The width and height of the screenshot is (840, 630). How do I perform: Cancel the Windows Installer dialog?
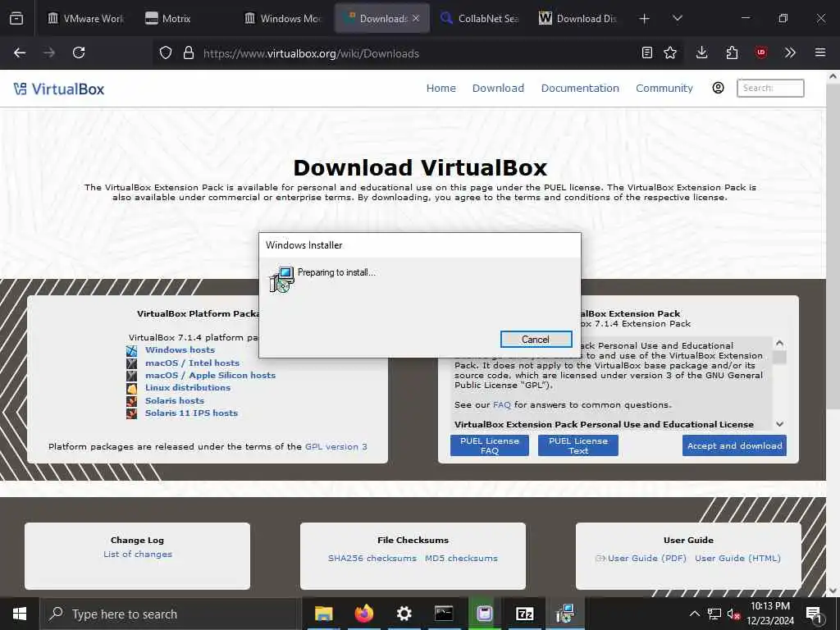coord(536,339)
